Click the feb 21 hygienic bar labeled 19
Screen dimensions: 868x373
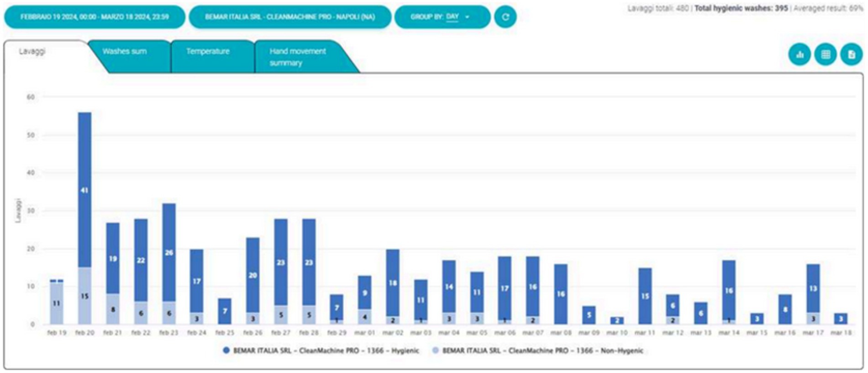click(x=113, y=258)
